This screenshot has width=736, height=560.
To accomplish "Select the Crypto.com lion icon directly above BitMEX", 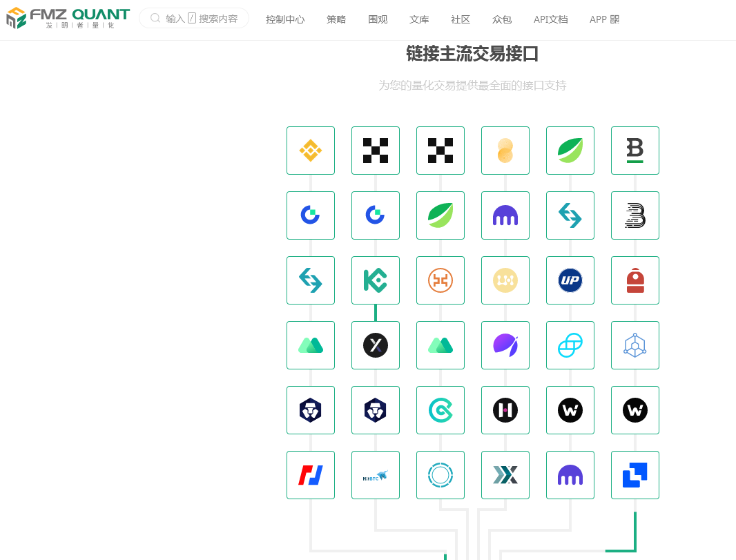I will tap(311, 410).
